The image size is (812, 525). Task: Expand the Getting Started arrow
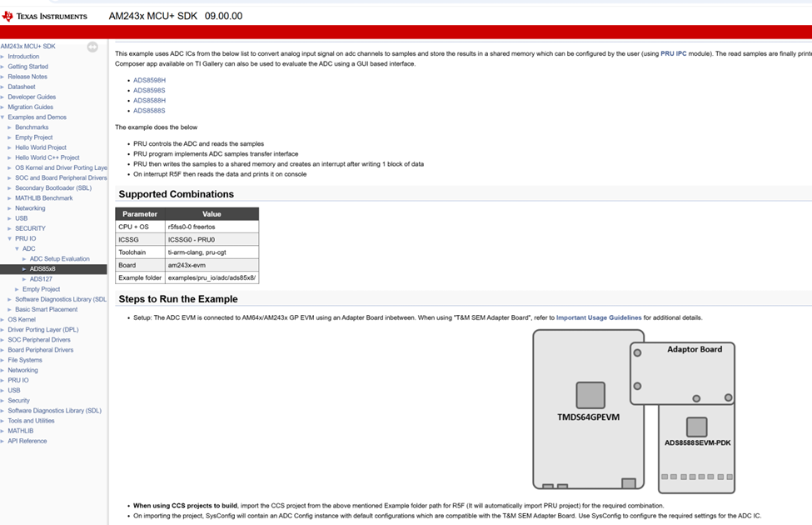[2, 67]
